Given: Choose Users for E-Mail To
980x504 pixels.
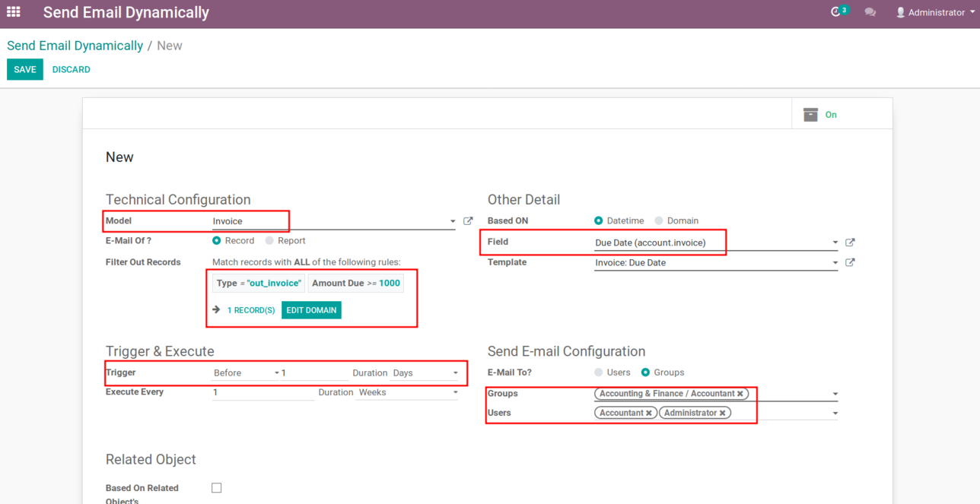Looking at the screenshot, I should (599, 372).
